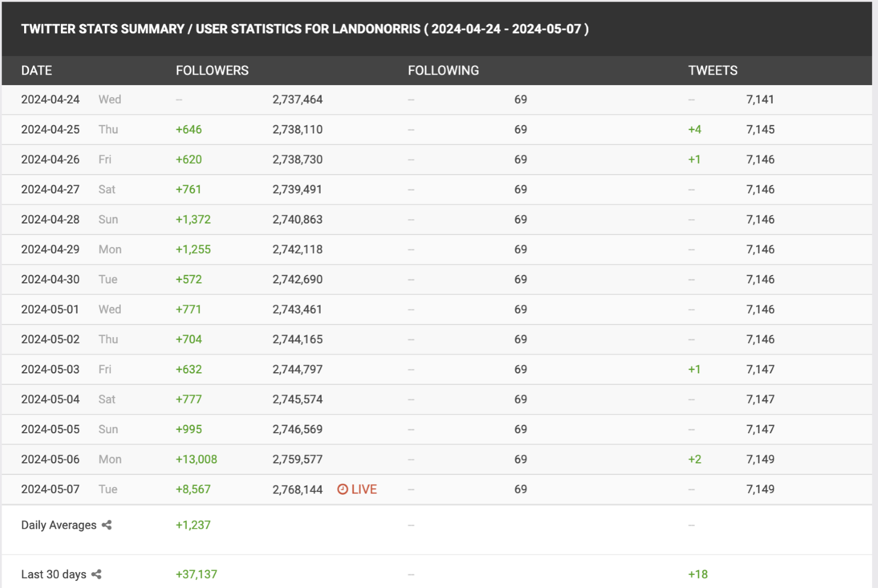Image resolution: width=878 pixels, height=588 pixels.
Task: Click the FOLLOWERS column header
Action: [212, 71]
